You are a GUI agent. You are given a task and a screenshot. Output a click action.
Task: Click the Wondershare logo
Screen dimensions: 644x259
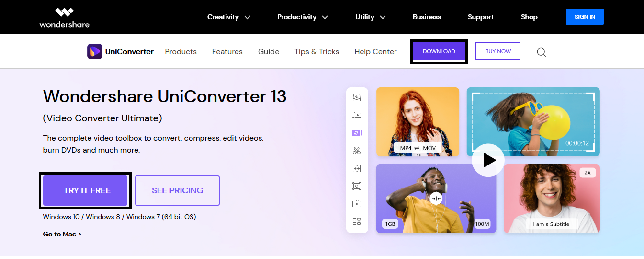click(x=64, y=17)
